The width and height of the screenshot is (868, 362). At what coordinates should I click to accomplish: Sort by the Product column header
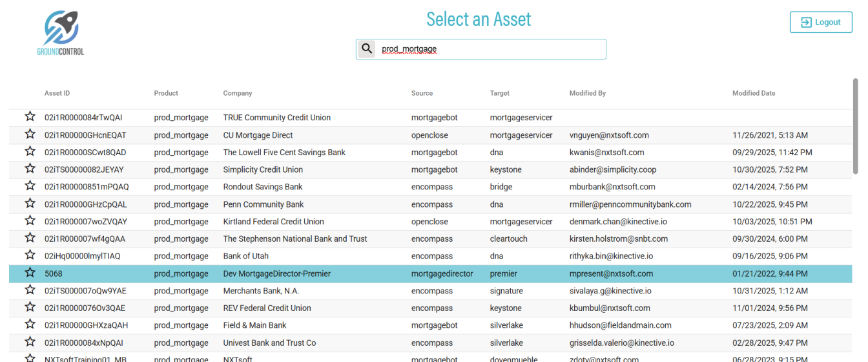[166, 93]
